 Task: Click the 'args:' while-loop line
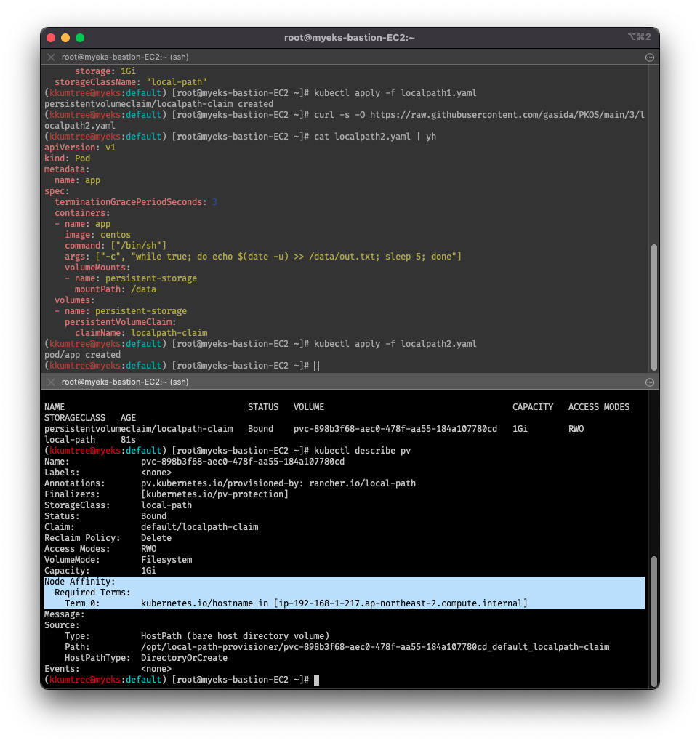[263, 257]
